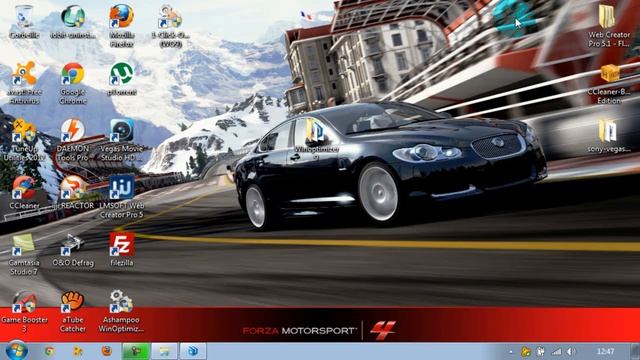Screen dimensions: 640x360
Task: Select the sony-vegas archive folder
Action: click(609, 136)
